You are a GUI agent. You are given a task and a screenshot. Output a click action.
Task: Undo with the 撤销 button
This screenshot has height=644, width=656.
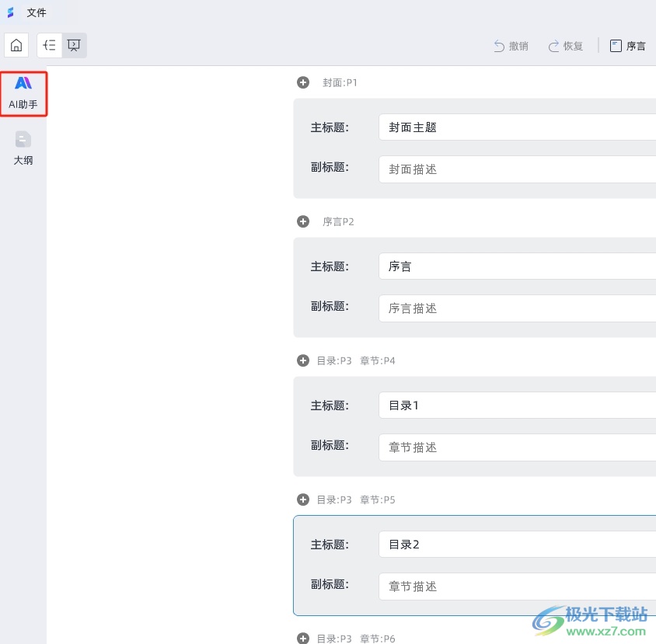511,46
